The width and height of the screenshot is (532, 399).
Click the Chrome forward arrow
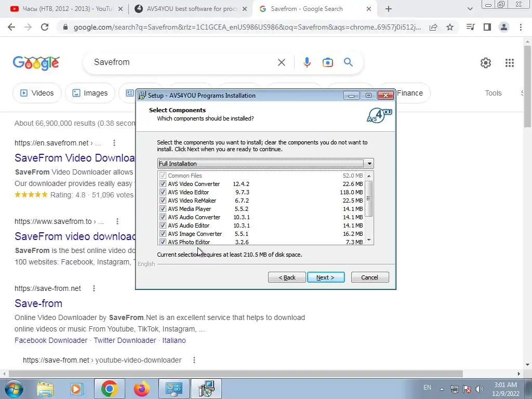click(x=28, y=27)
